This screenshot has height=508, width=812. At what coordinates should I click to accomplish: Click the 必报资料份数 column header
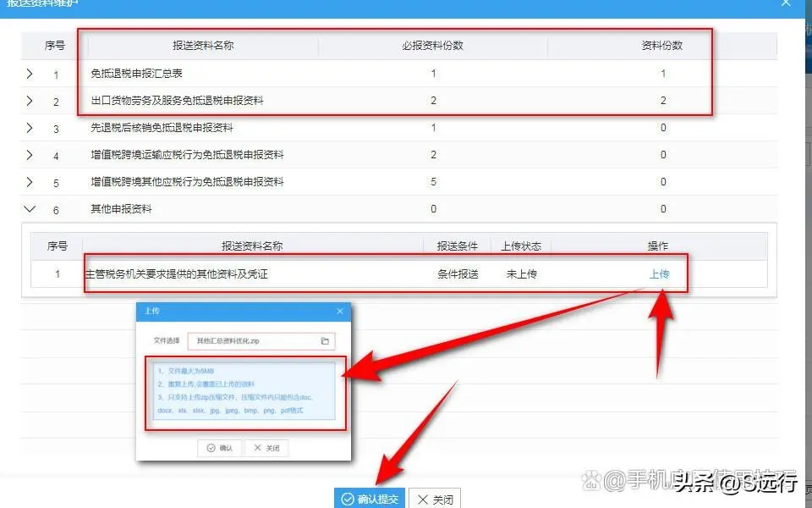click(x=432, y=46)
